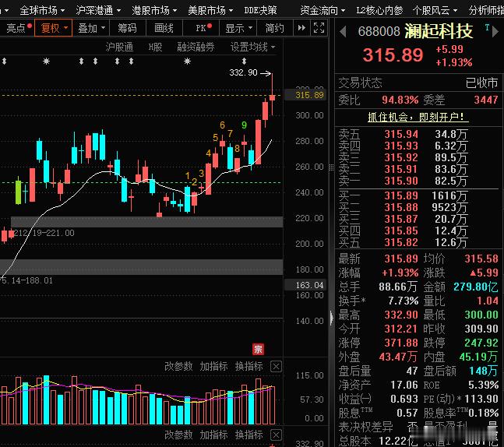Select L2核心内参 menu item

pyautogui.click(x=379, y=10)
